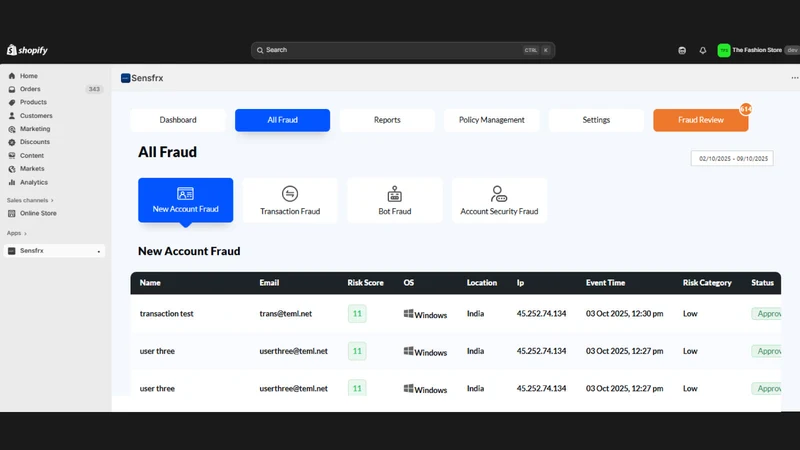Click the Online Store icon
The height and width of the screenshot is (450, 800).
point(12,213)
